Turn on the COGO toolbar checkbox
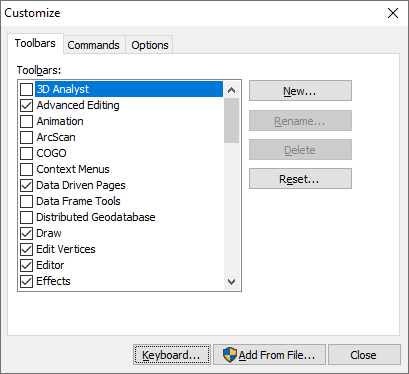This screenshot has width=409, height=374. 26,153
